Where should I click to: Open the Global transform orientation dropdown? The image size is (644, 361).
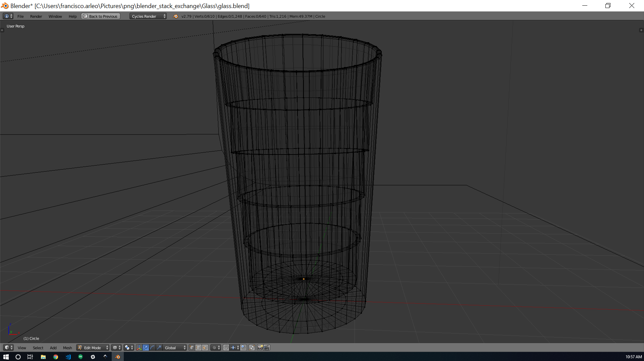click(175, 348)
